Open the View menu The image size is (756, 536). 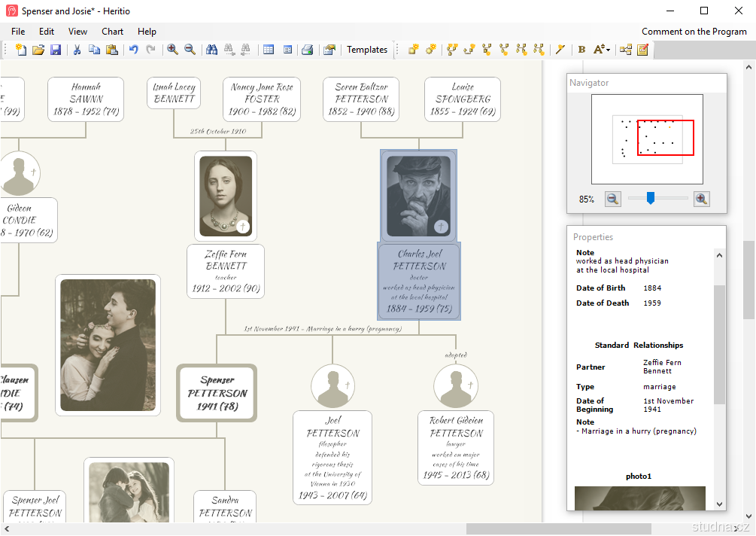pos(77,32)
